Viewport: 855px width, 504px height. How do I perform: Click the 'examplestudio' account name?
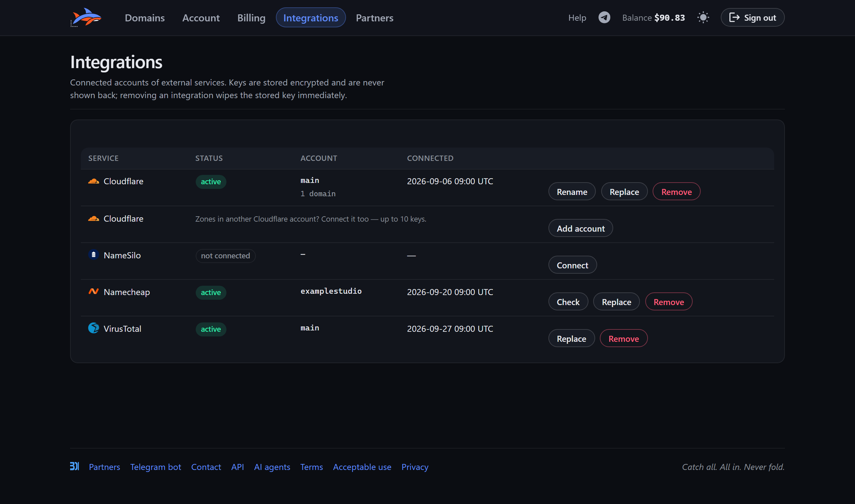[331, 291]
